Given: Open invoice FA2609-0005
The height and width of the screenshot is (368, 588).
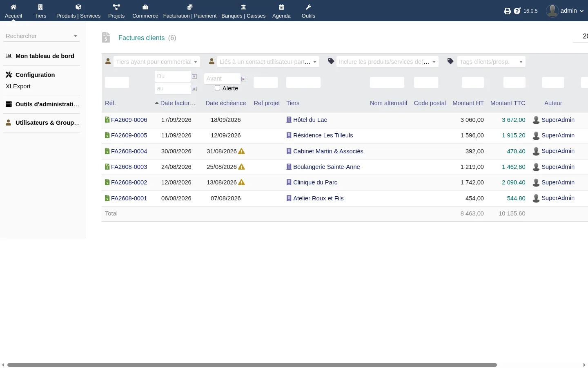Looking at the screenshot, I should click(129, 135).
